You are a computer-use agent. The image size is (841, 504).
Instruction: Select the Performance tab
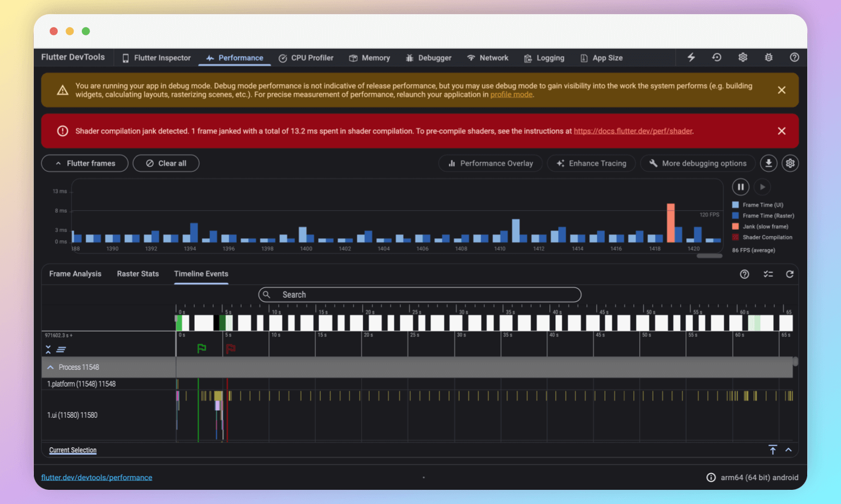point(235,58)
